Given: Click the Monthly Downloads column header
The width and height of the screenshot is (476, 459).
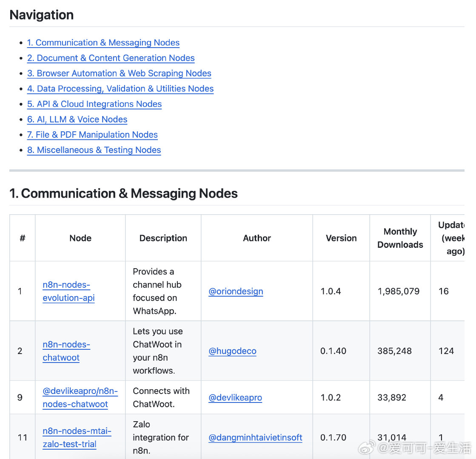Looking at the screenshot, I should point(400,238).
